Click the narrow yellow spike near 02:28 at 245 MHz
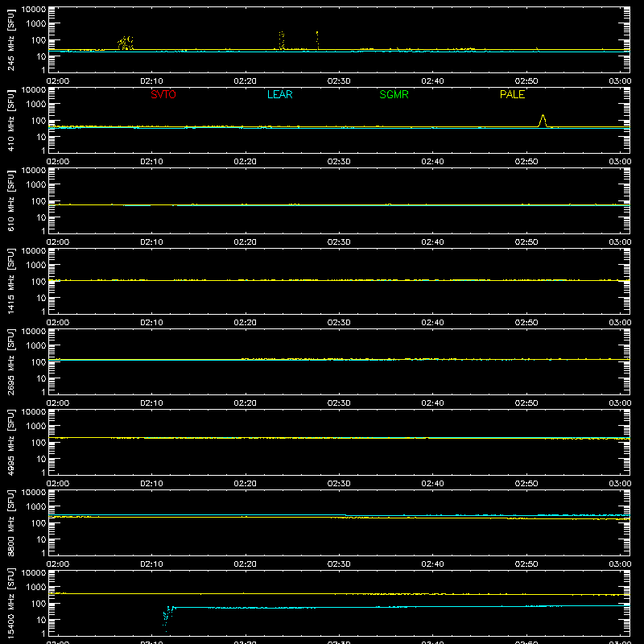This screenshot has width=644, height=644. pos(317,40)
